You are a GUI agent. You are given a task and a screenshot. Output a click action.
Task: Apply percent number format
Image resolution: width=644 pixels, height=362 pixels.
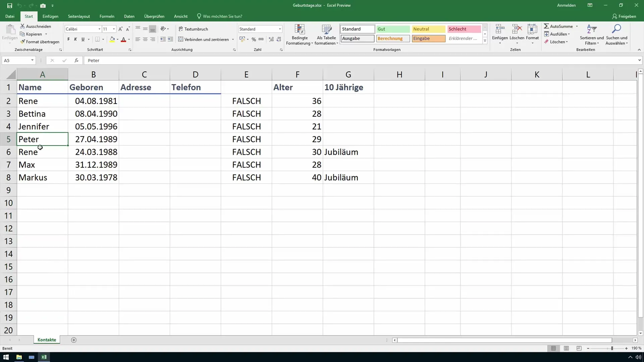click(x=254, y=40)
